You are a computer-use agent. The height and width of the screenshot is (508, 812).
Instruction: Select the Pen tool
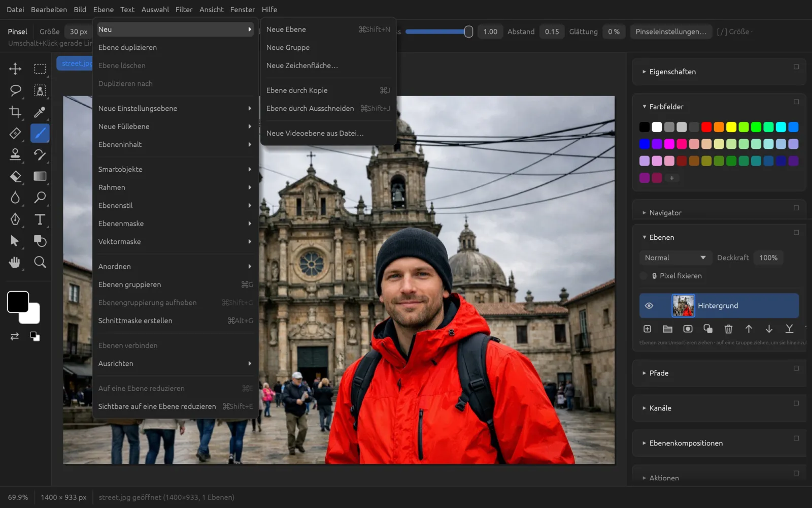click(x=15, y=219)
